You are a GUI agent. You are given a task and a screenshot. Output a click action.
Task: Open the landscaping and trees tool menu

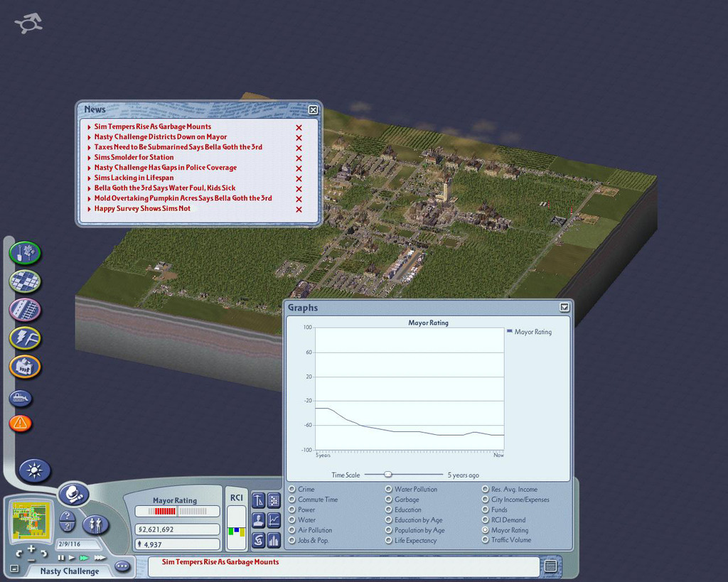(25, 253)
